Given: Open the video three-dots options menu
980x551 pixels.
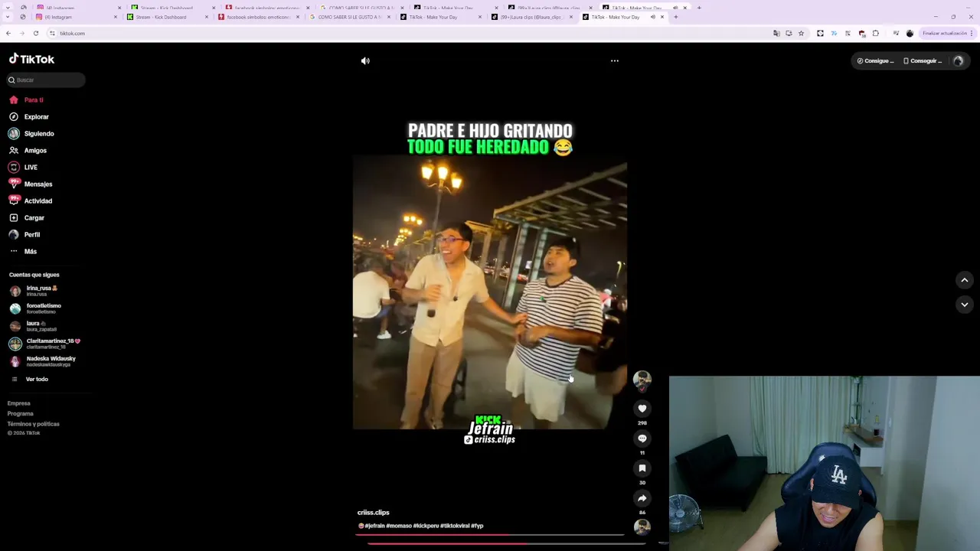Looking at the screenshot, I should [614, 60].
